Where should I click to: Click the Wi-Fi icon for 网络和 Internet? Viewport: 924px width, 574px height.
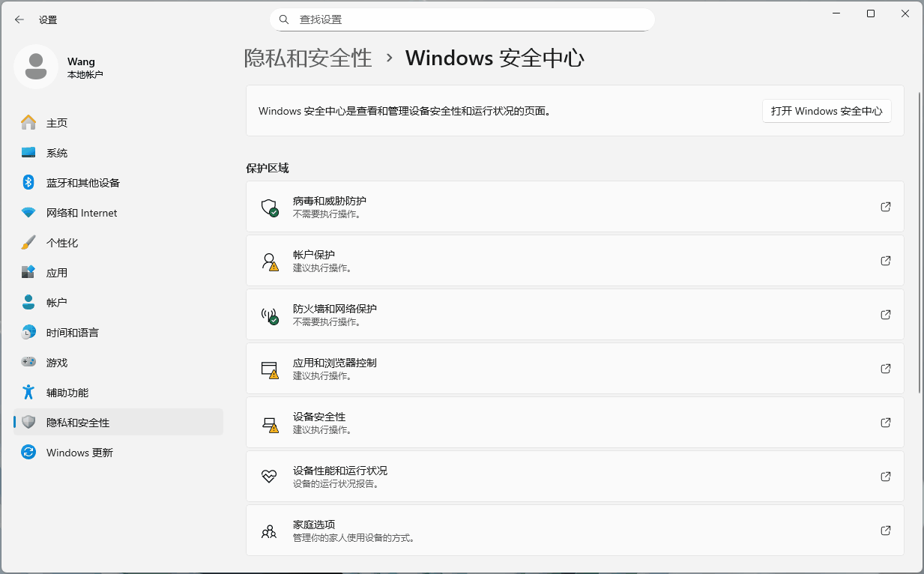coord(28,213)
